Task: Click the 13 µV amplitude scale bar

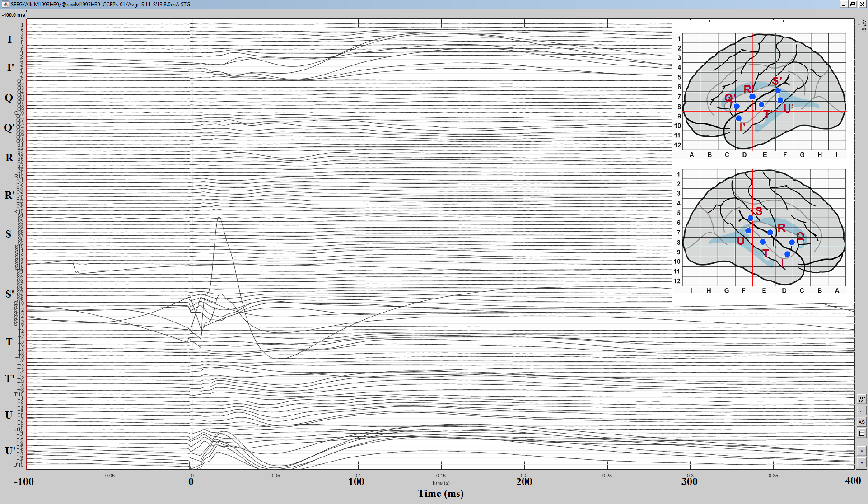Action: click(859, 26)
